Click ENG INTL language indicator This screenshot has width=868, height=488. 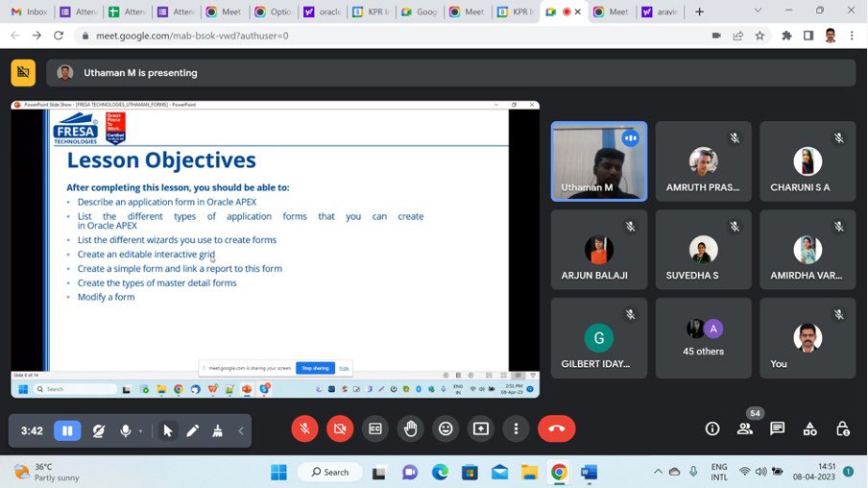(719, 472)
